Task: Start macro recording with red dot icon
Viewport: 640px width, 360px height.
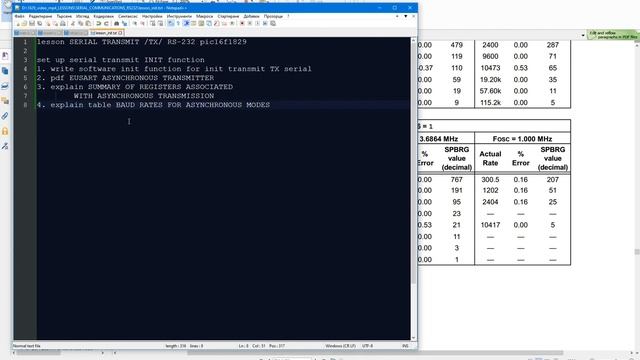Action: pos(242,24)
